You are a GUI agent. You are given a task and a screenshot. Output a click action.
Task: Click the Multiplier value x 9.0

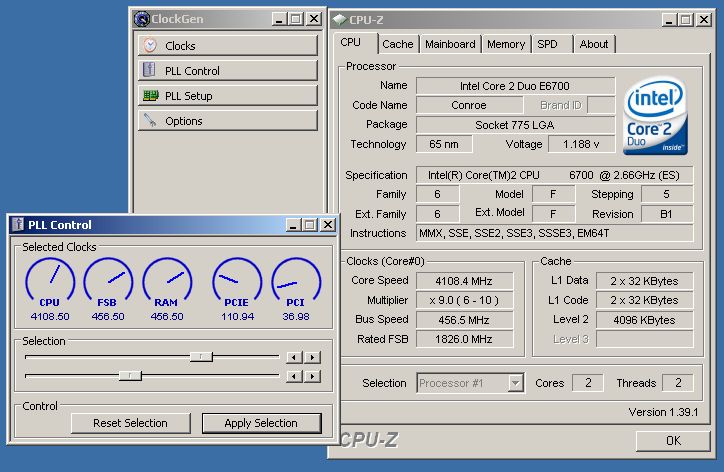465,300
